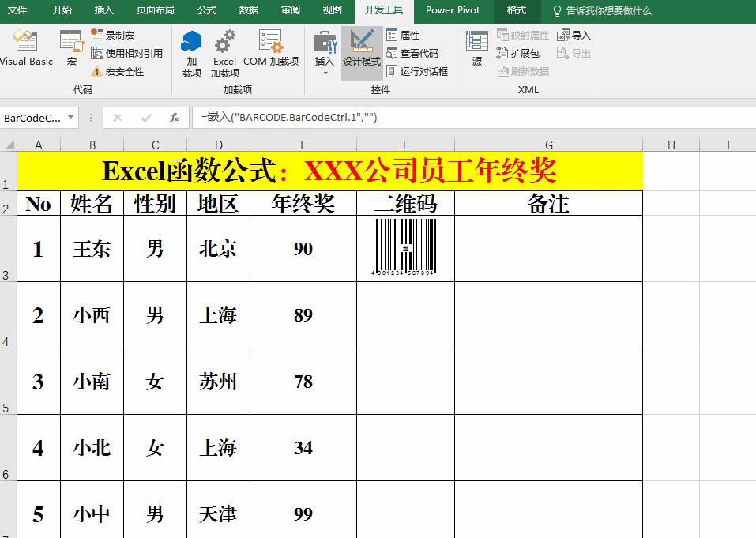Image resolution: width=756 pixels, height=538 pixels.
Task: Click 查看代码 to view code
Action: [412, 53]
